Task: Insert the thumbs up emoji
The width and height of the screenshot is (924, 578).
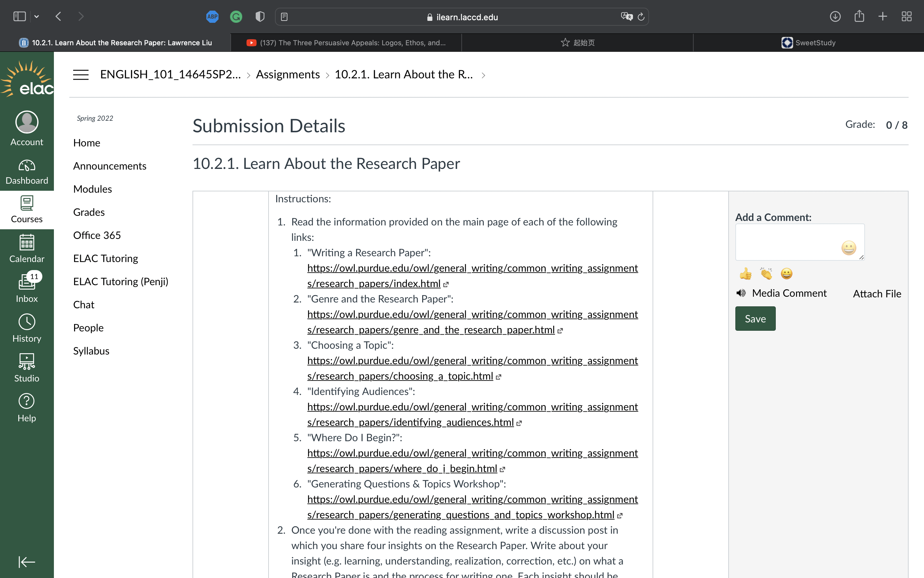Action: click(x=745, y=274)
